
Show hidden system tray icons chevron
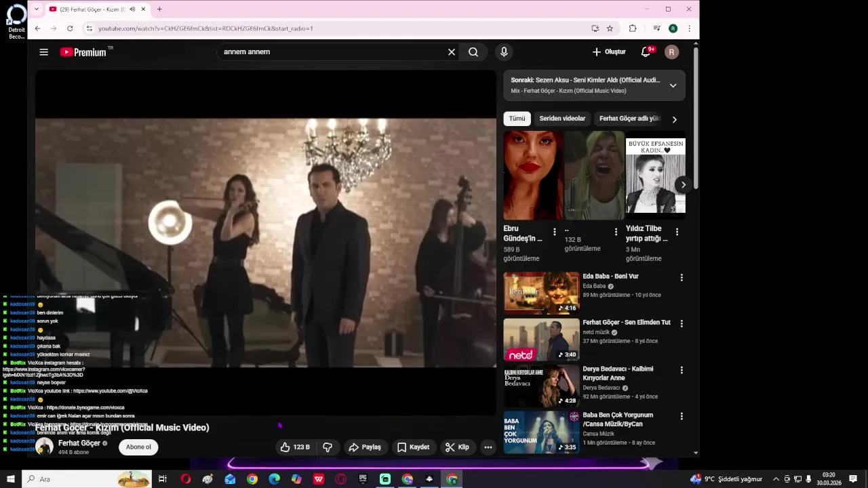tap(776, 479)
